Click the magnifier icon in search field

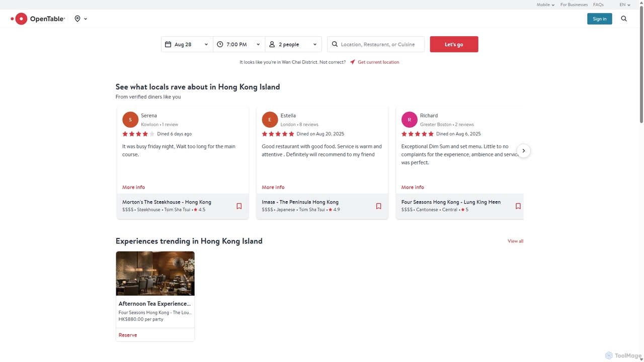pos(335,44)
